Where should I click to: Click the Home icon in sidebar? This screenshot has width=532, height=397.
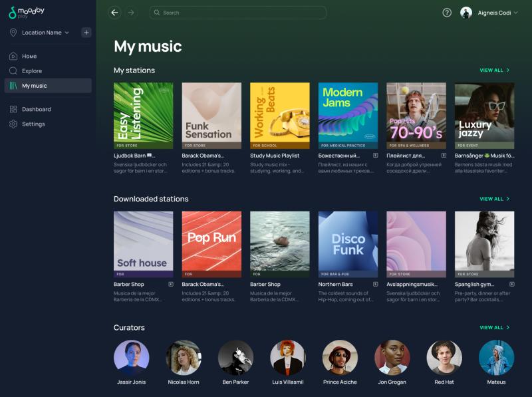point(13,57)
